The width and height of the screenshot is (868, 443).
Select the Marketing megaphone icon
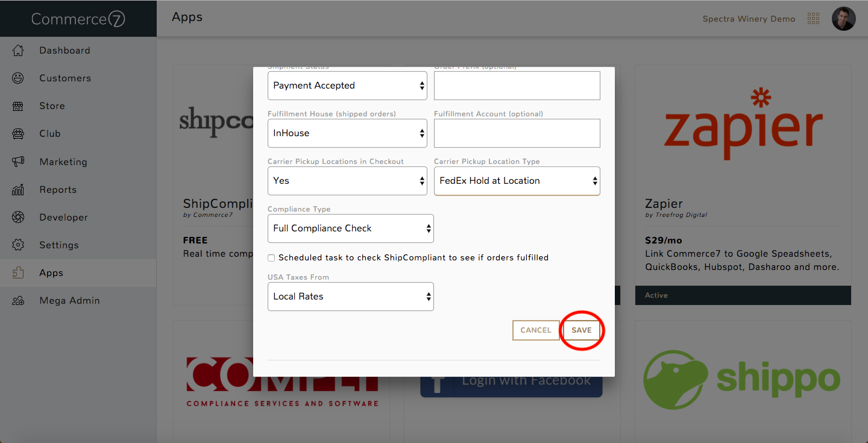click(17, 162)
